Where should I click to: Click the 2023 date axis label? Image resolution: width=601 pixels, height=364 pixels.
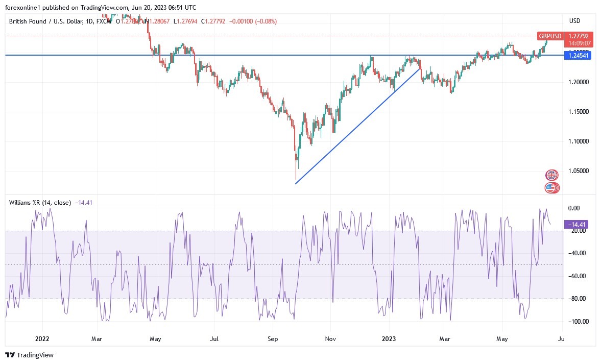[x=389, y=338]
